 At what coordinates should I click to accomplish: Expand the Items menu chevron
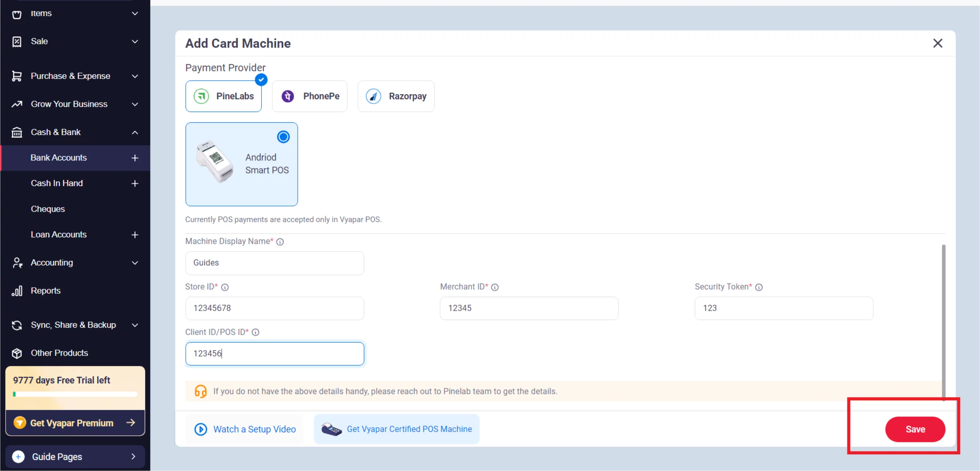[x=135, y=13]
